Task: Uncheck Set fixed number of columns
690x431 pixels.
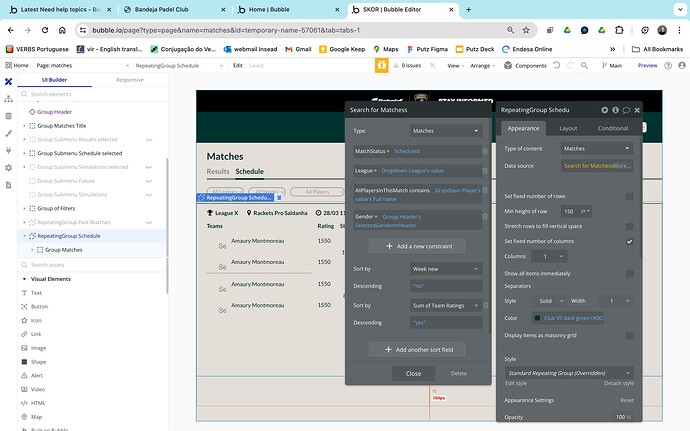Action: click(x=630, y=241)
